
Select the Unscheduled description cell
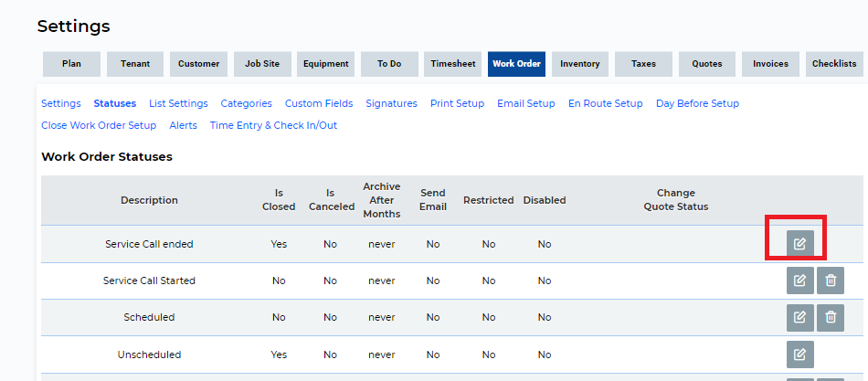150,355
